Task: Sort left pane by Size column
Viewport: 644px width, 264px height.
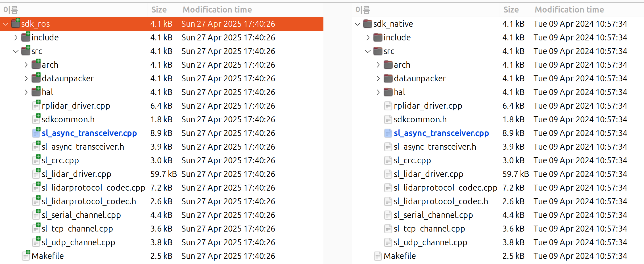Action: coord(159,10)
